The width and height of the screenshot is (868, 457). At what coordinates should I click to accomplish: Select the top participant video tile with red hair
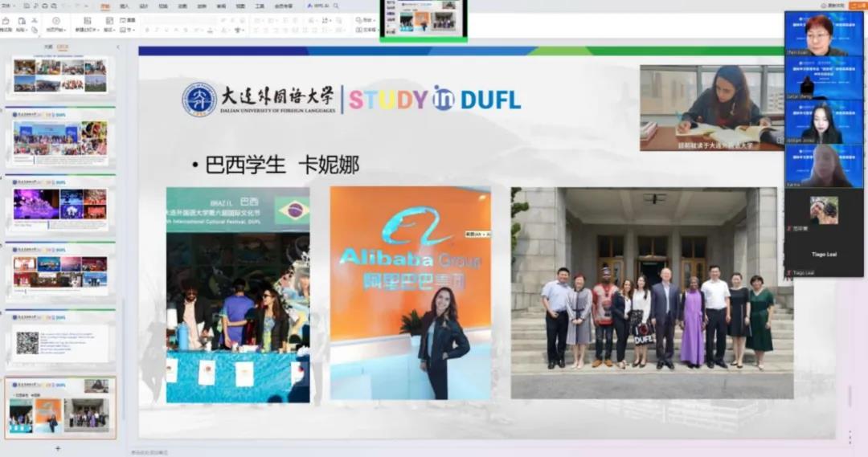[x=824, y=34]
